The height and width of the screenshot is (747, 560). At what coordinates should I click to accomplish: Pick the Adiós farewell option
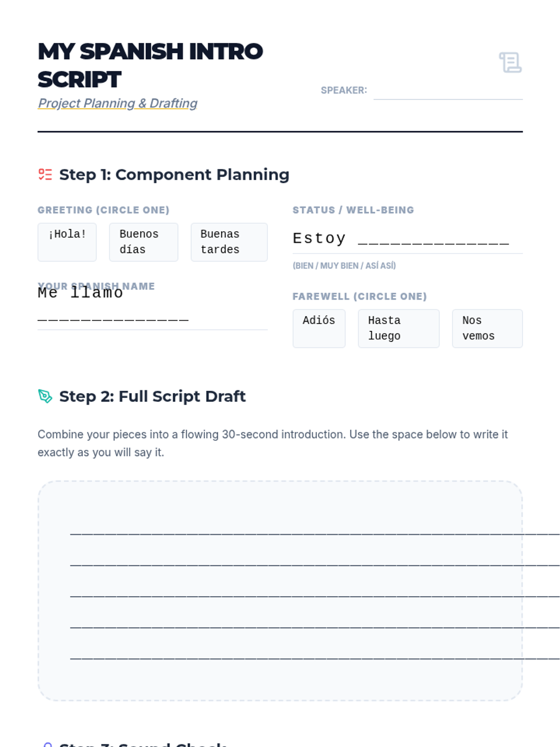coord(319,328)
